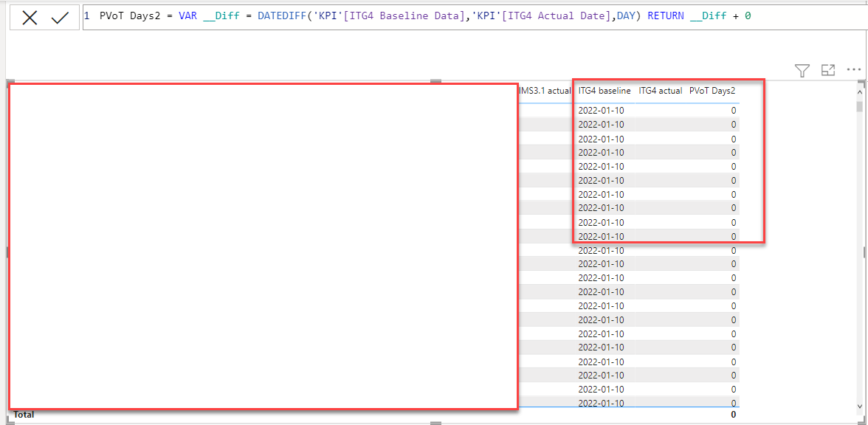
Task: Select the bold total value 0
Action: click(x=734, y=415)
